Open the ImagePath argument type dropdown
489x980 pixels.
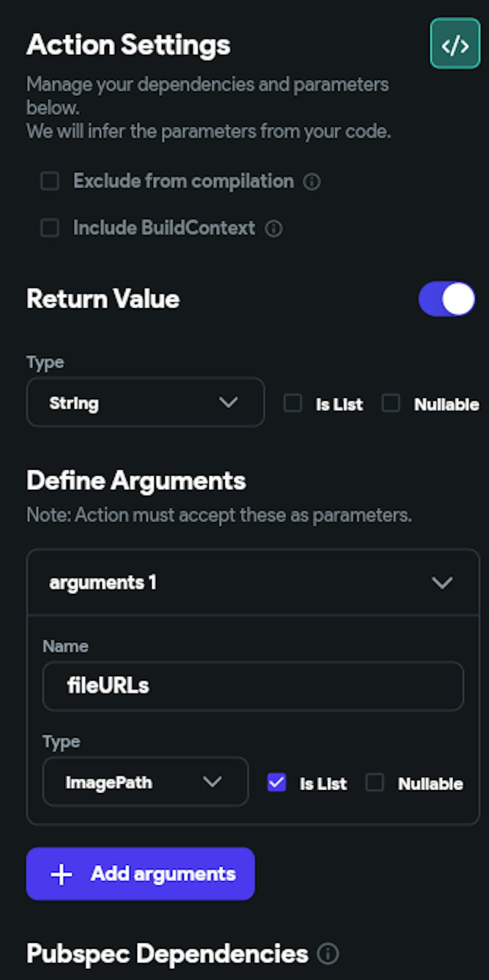[x=145, y=782]
